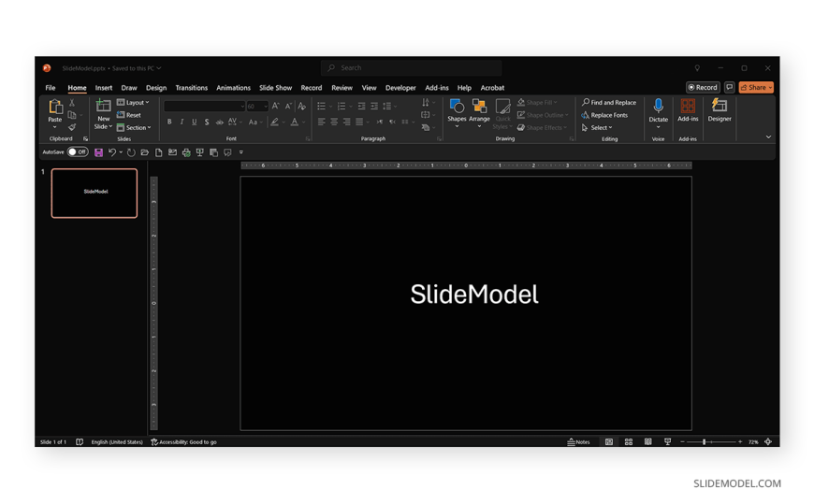
Task: Open the Shapes gallery dropdown
Action: coord(457,113)
